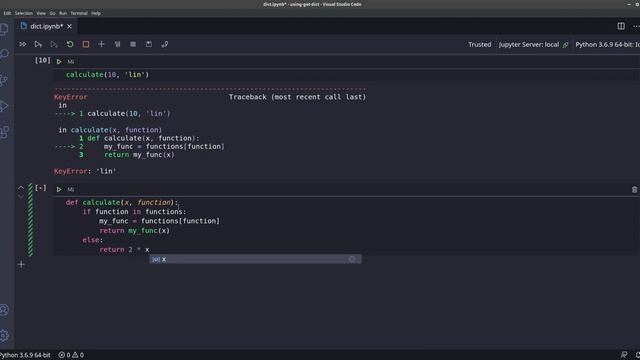The image size is (640, 360).
Task: Run all cells with double-arrow icon
Action: point(23,44)
